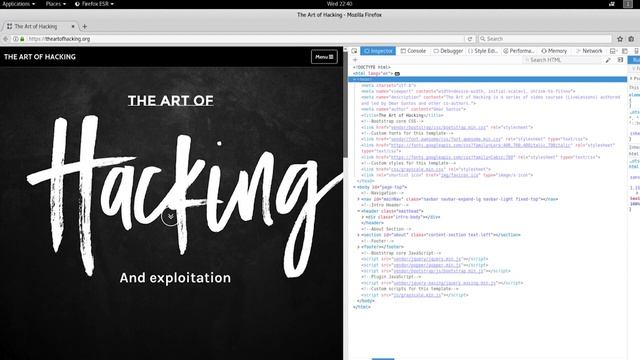Click the site information icon in URL bar

coord(16,39)
